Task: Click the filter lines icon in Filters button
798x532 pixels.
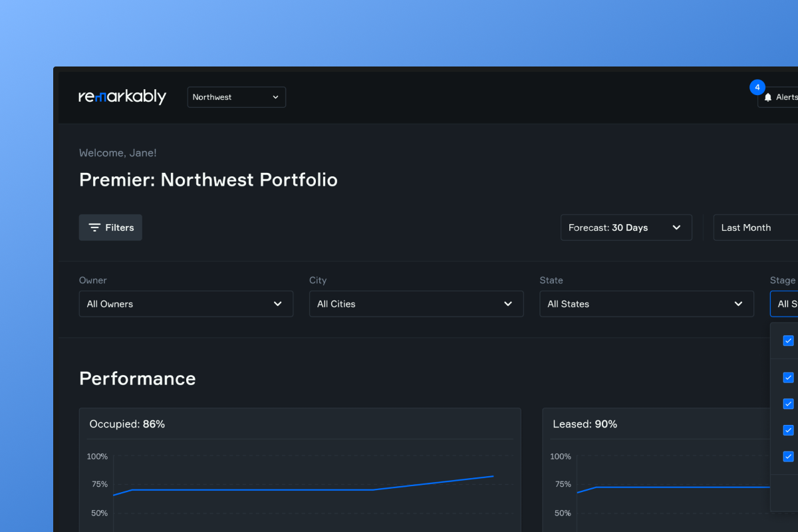Action: click(95, 227)
